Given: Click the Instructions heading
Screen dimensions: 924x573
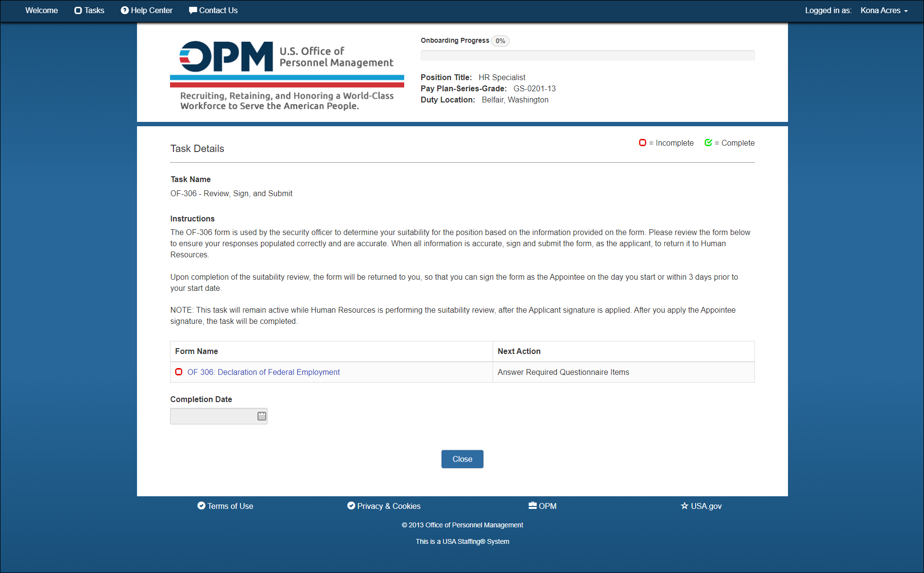Looking at the screenshot, I should click(x=192, y=219).
